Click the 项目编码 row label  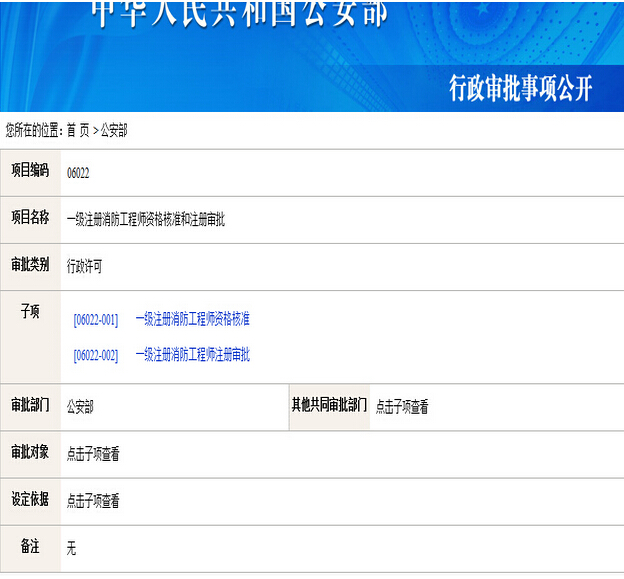click(x=30, y=171)
